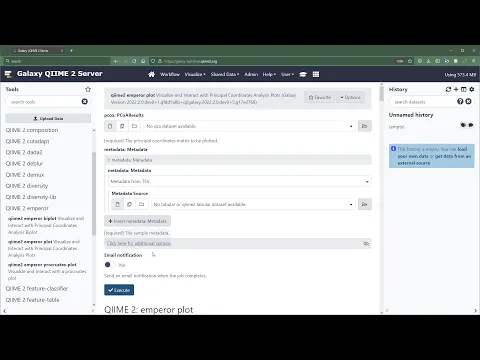Select dataset collection mode for pcoa
Screen dimensions: 480x360
pyautogui.click(x=134, y=126)
